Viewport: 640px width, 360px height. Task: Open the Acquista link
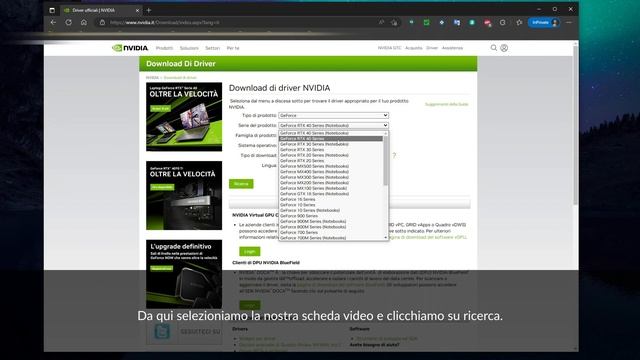coord(413,48)
